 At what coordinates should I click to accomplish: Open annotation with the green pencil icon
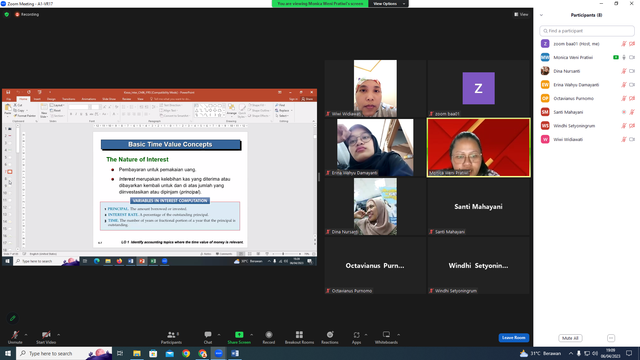pos(13,318)
